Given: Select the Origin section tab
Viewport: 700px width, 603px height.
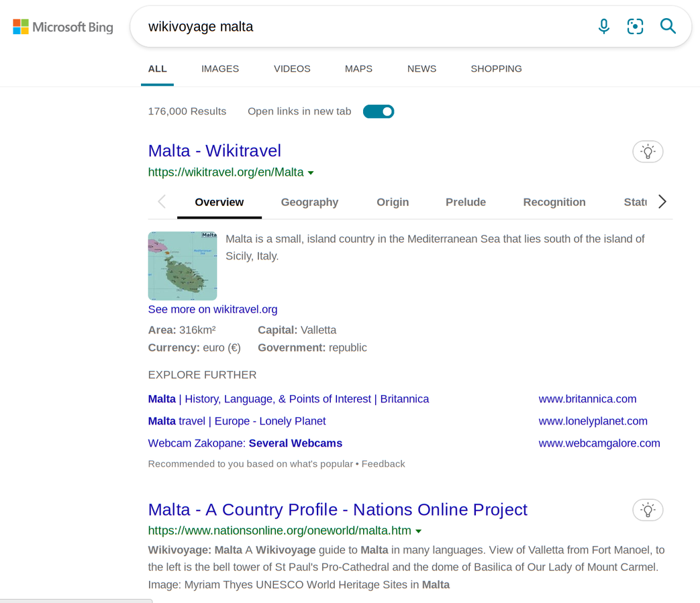Looking at the screenshot, I should click(393, 203).
